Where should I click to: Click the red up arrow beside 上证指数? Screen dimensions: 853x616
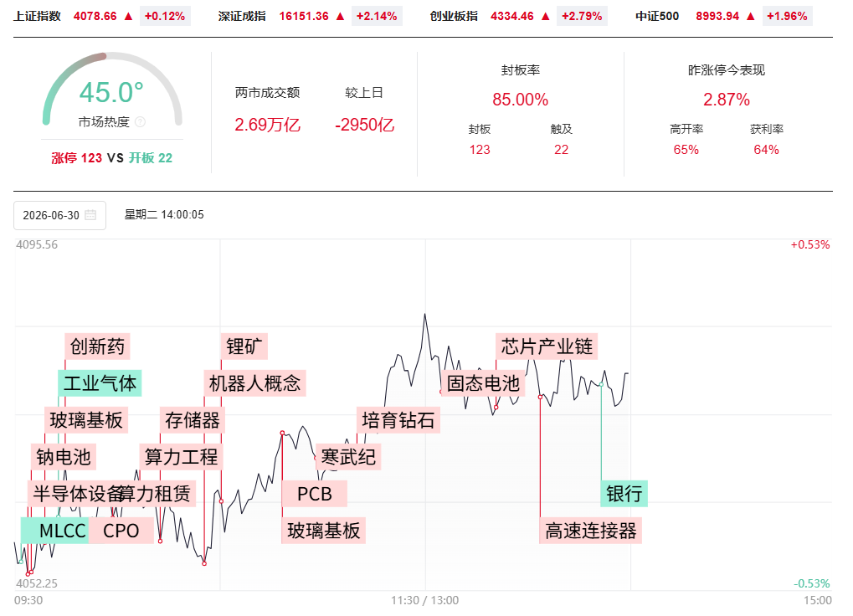[128, 16]
